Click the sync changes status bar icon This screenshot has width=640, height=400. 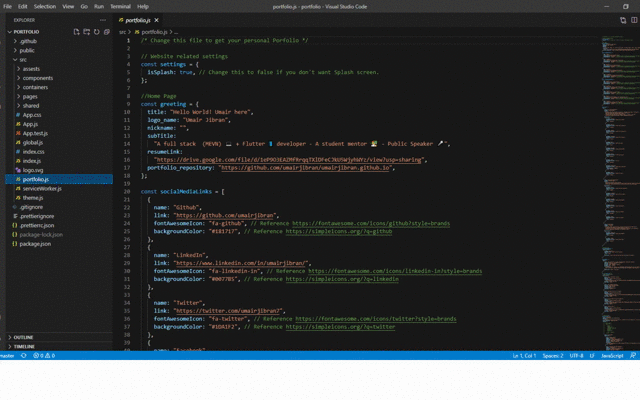click(x=24, y=356)
